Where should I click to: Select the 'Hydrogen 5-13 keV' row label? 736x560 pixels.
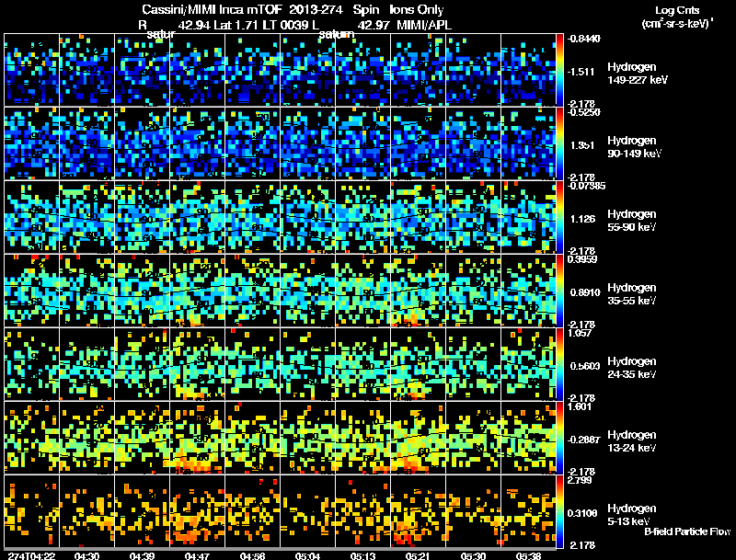(632, 515)
